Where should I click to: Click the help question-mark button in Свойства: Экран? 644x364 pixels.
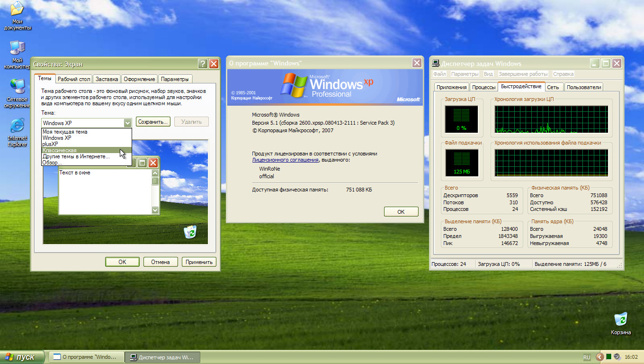tap(203, 64)
